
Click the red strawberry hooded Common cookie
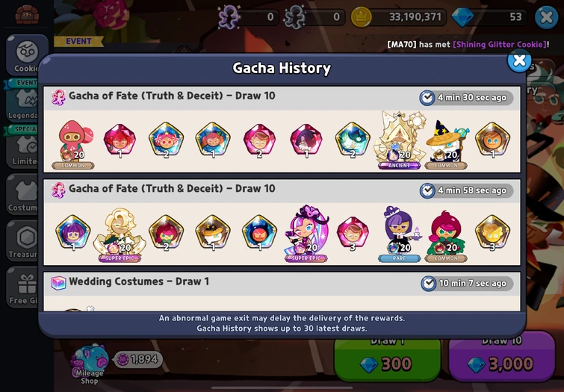click(x=73, y=144)
